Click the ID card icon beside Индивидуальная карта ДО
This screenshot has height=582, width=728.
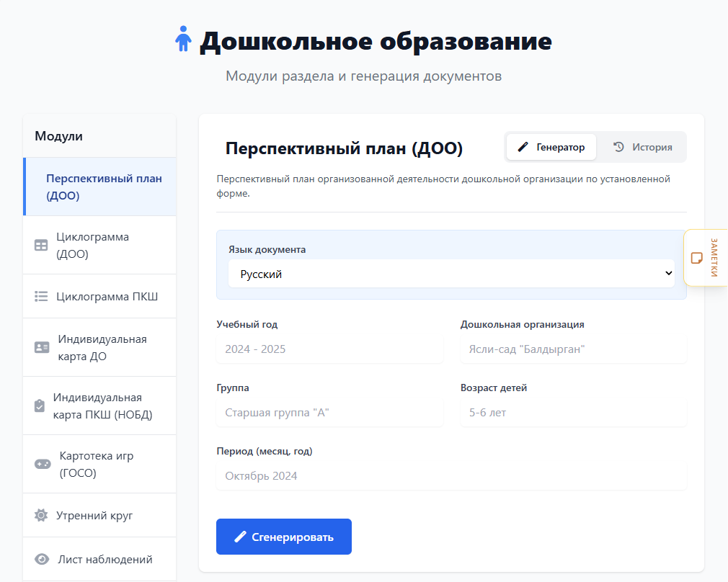click(x=42, y=347)
